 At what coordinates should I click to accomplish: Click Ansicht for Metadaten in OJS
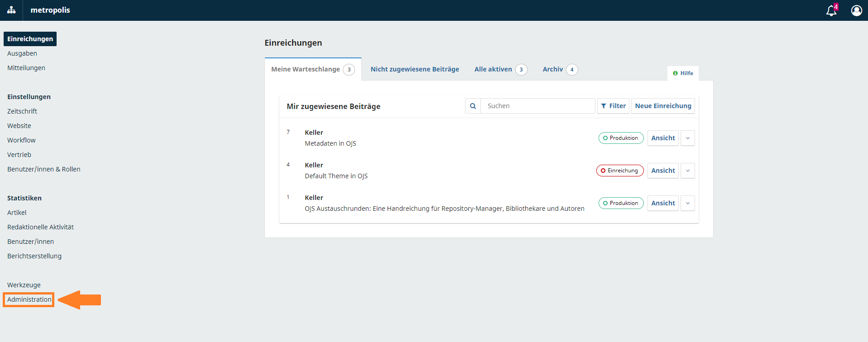(663, 138)
